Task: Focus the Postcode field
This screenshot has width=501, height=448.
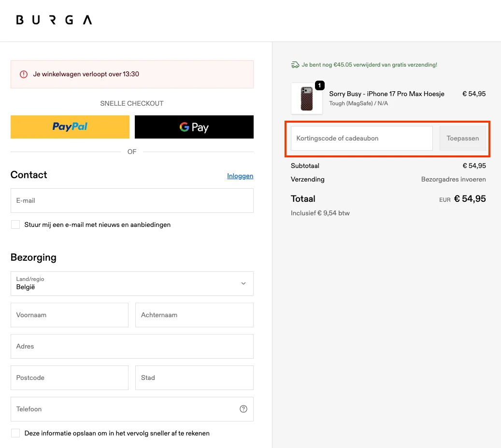Action: pos(69,378)
